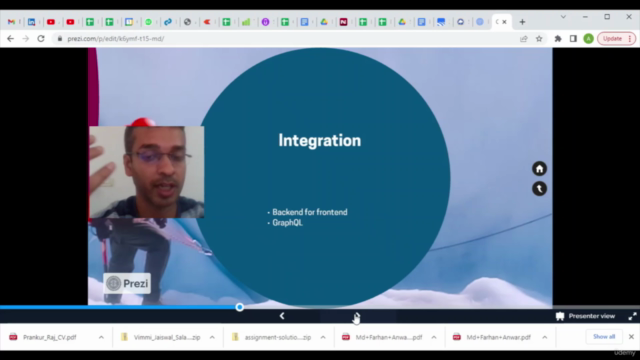Toggle the browser side panel
This screenshot has width=640, height=360.
tap(573, 38)
